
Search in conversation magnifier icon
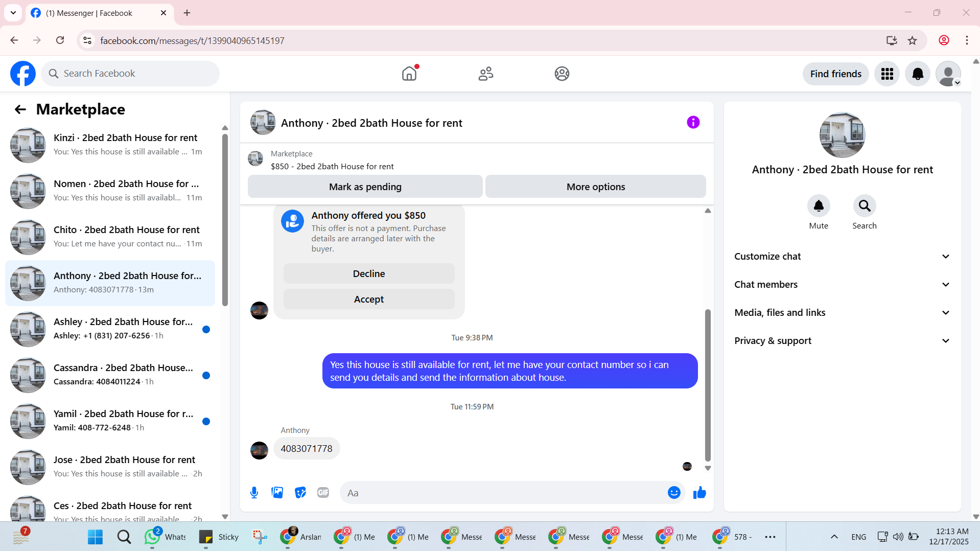[864, 206]
